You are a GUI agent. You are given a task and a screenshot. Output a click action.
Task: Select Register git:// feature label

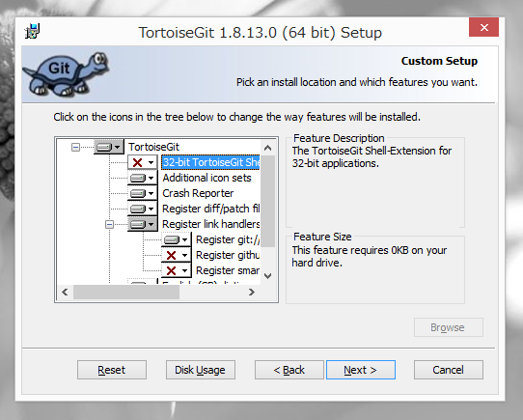228,239
